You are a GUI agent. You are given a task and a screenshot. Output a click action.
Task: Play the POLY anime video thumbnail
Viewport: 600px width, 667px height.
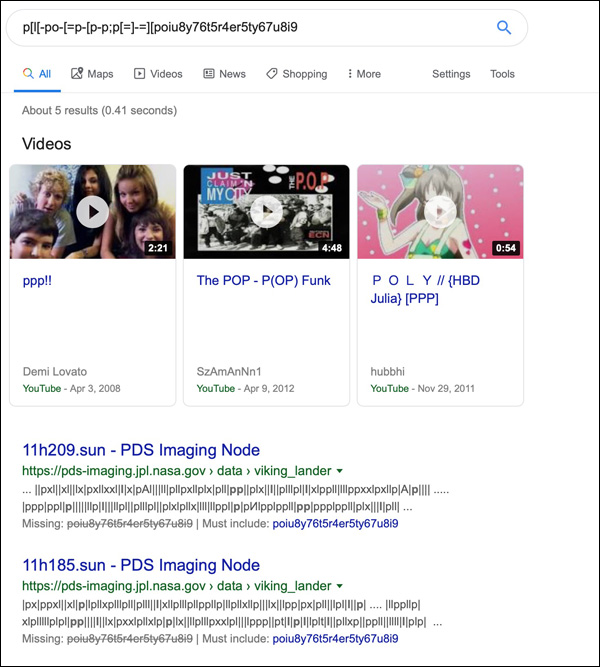point(440,211)
